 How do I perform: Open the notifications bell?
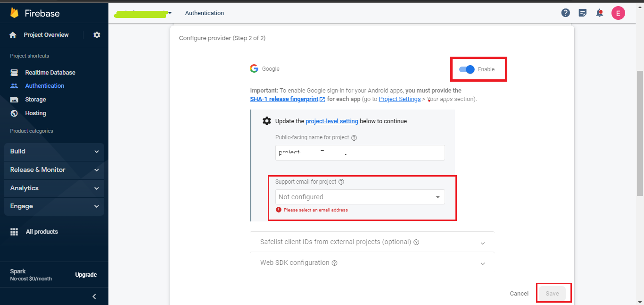(x=600, y=13)
